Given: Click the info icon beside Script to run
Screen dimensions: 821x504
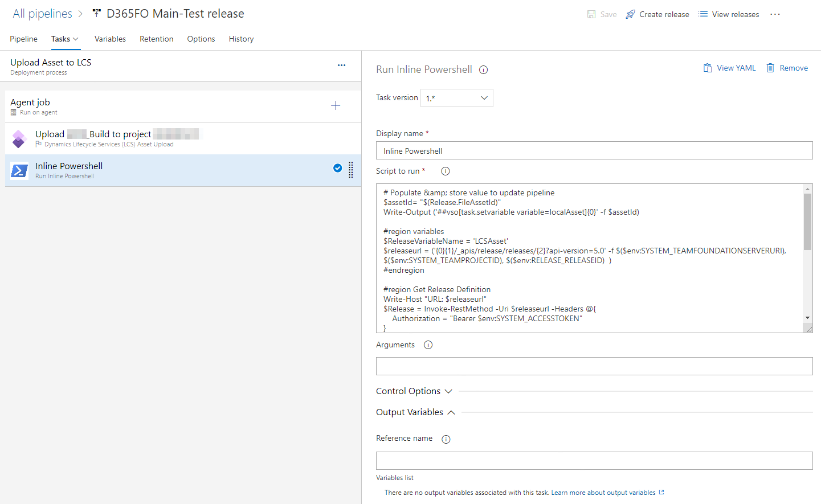Looking at the screenshot, I should 445,170.
